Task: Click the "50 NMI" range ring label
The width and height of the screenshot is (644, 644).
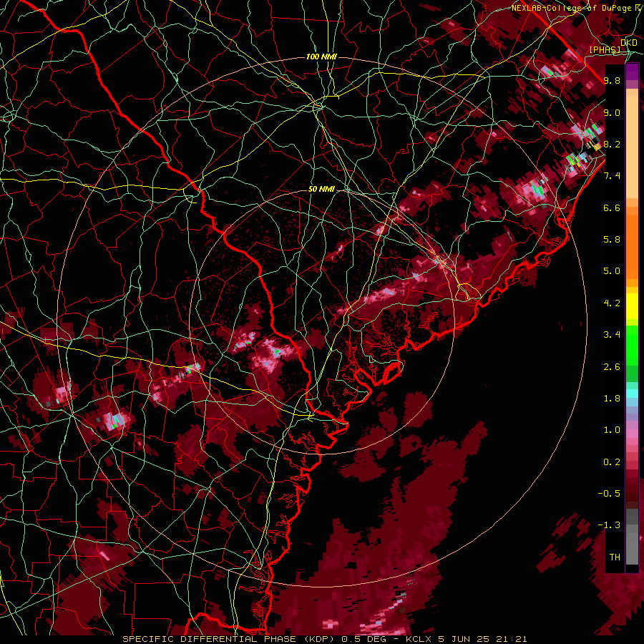Action: [321, 190]
